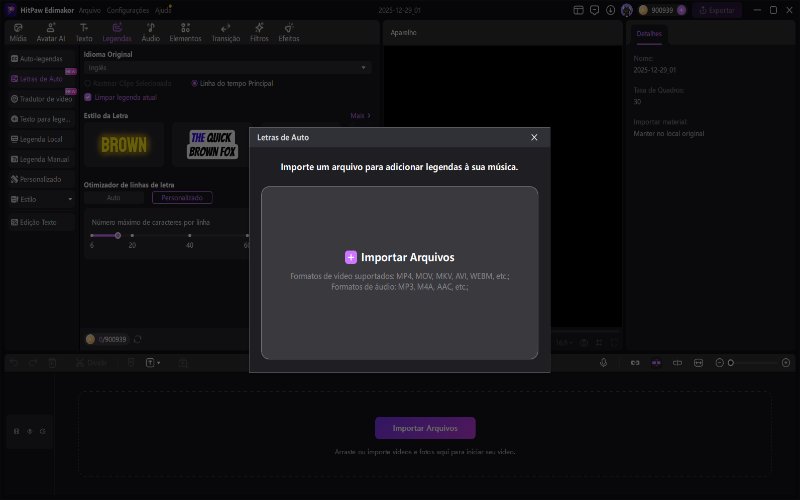The height and width of the screenshot is (500, 800).
Task: Toggle the Limpar legenda atual checkbox
Action: click(x=89, y=97)
